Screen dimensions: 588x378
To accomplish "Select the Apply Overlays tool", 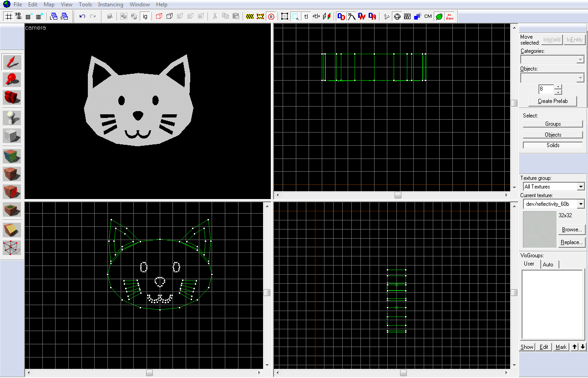I will pos(12,209).
